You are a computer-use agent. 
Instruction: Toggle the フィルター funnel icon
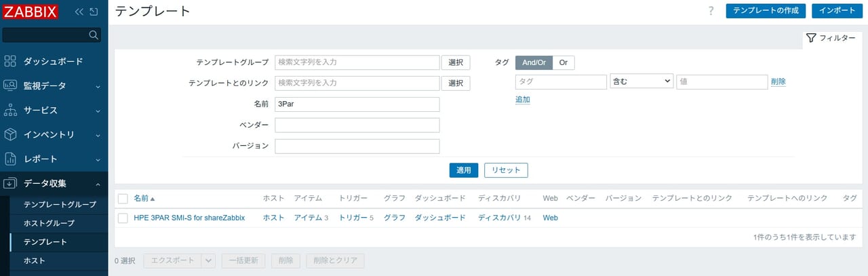[810, 38]
